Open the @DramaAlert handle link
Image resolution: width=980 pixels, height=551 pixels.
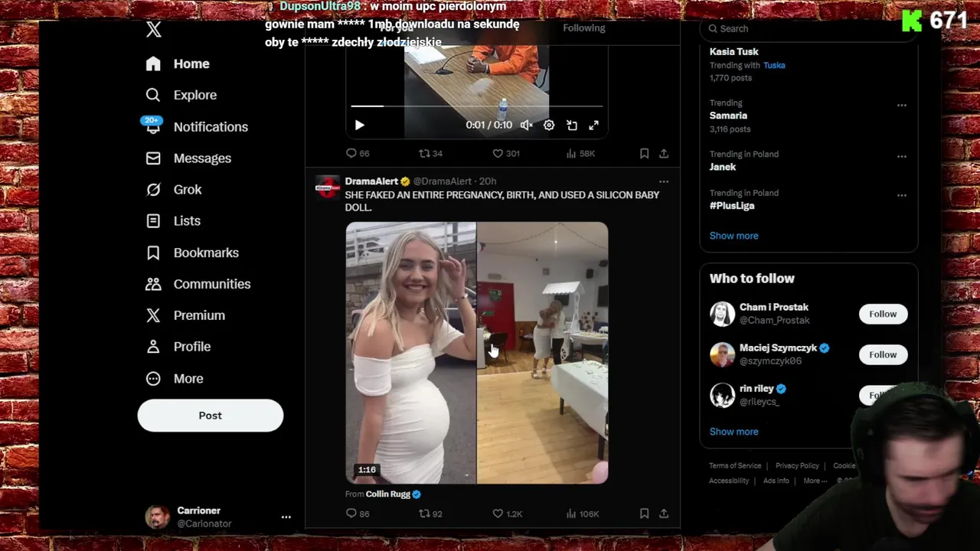tap(443, 181)
